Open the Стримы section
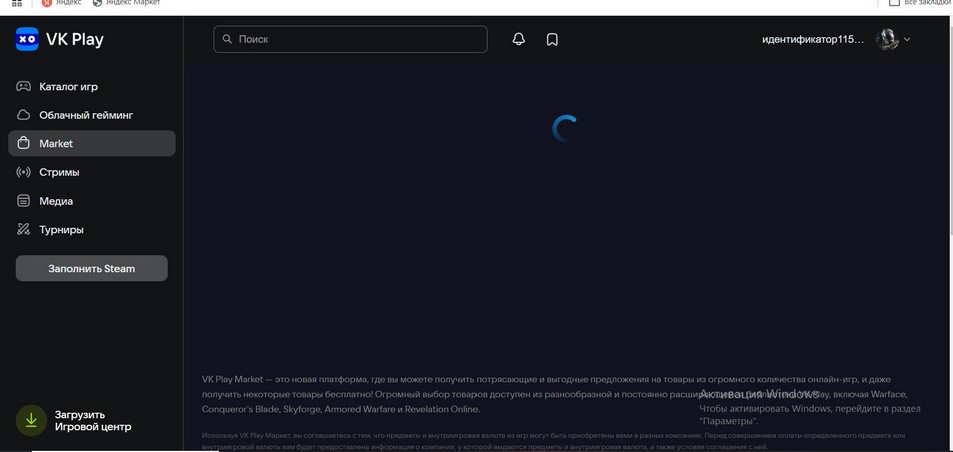The height and width of the screenshot is (452, 953). (59, 172)
